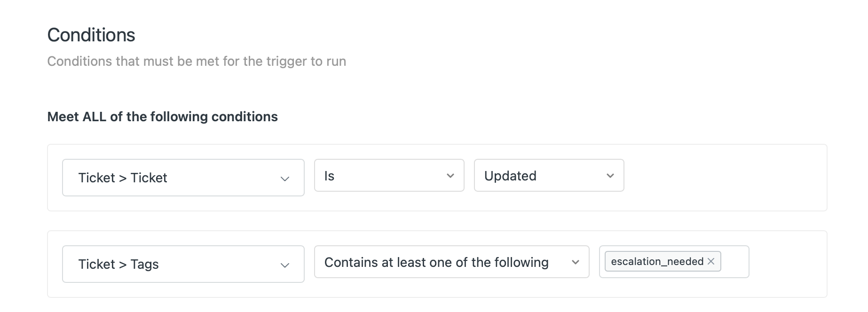The width and height of the screenshot is (868, 312).
Task: Click the chevron arrow beside Updated
Action: point(610,176)
